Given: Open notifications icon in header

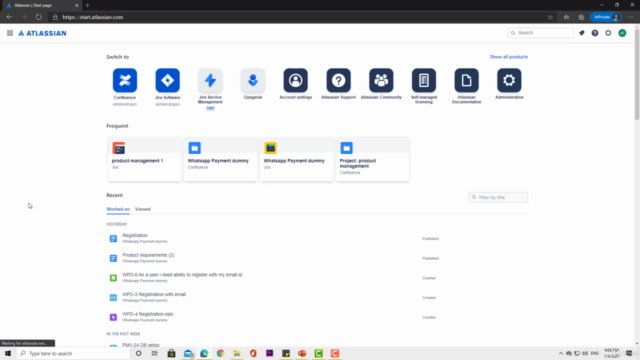Looking at the screenshot, I should pyautogui.click(x=582, y=33).
